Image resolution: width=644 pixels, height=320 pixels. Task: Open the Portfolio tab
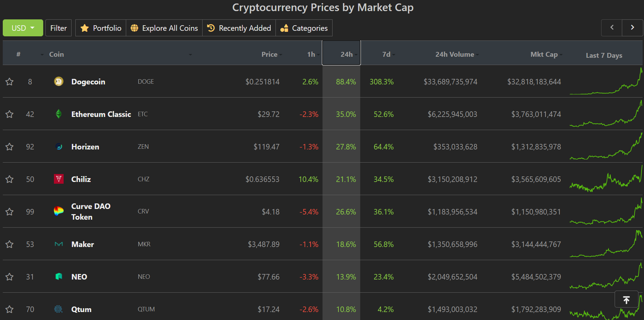(101, 28)
